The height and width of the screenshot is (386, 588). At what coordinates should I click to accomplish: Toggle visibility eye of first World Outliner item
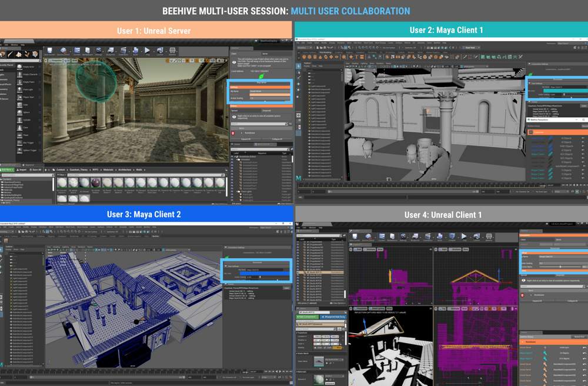pyautogui.click(x=232, y=157)
